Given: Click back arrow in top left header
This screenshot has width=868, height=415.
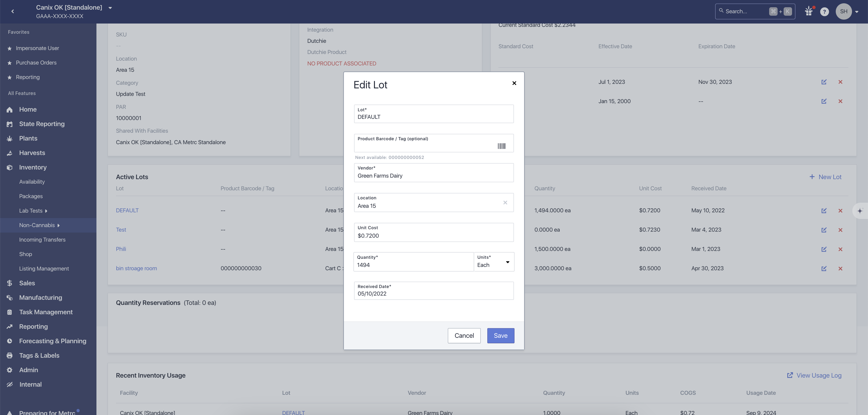Looking at the screenshot, I should pyautogui.click(x=13, y=11).
